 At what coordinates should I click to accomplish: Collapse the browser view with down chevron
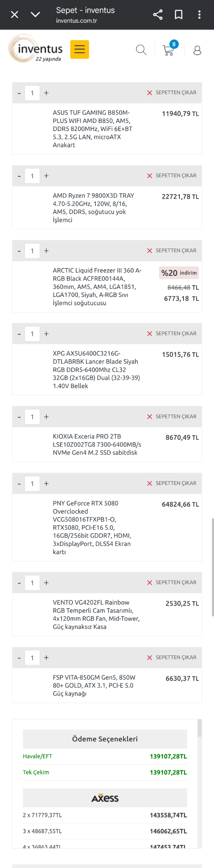tap(35, 15)
